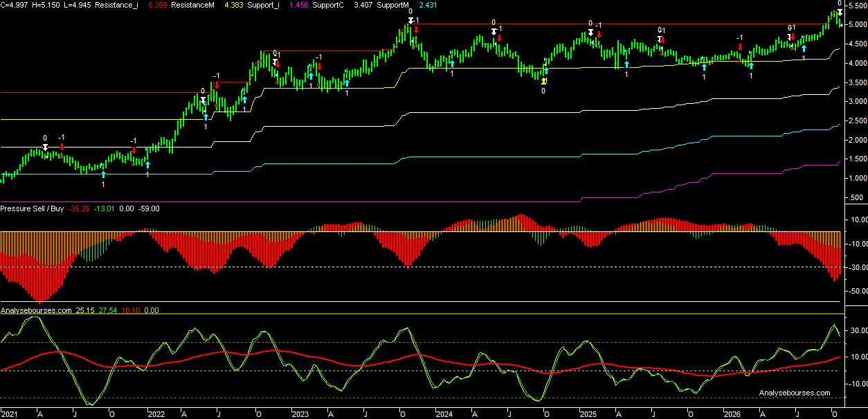Click the 2.000 price axis label

point(856,141)
